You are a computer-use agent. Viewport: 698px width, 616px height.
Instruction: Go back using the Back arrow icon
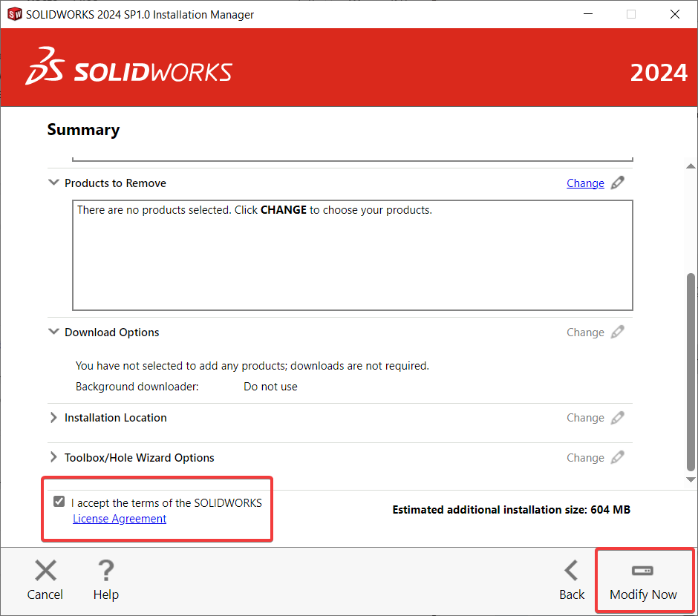pyautogui.click(x=571, y=571)
